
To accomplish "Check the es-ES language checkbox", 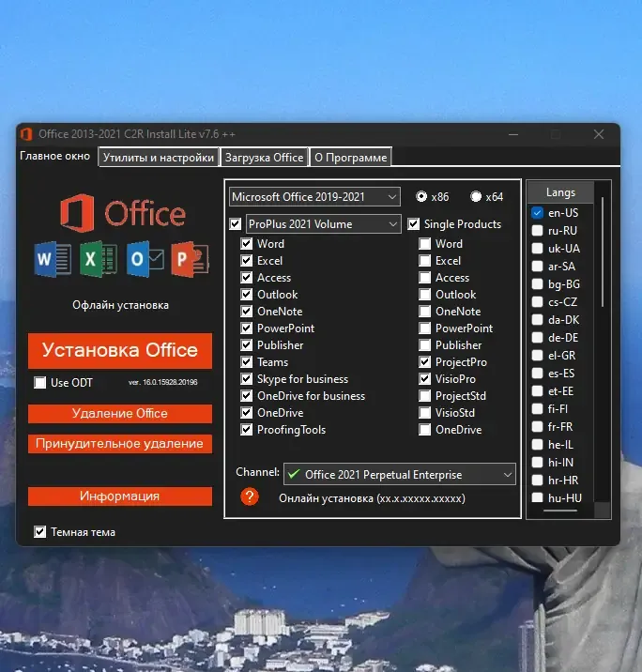I will click(537, 374).
